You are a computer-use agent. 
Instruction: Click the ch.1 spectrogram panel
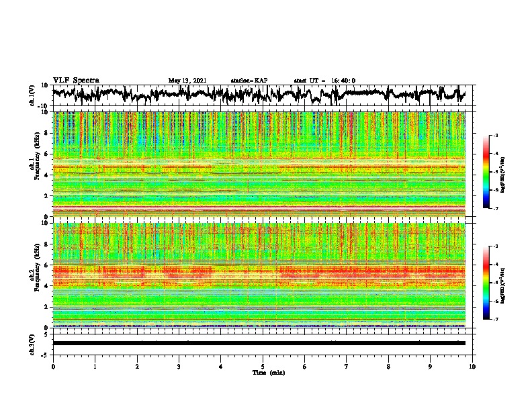(x=259, y=164)
